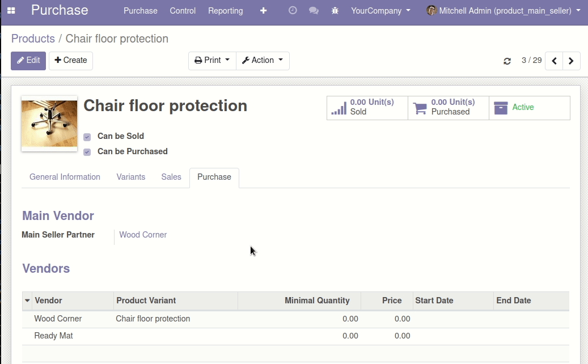Switch to General Information tab
The image size is (588, 364).
(65, 177)
